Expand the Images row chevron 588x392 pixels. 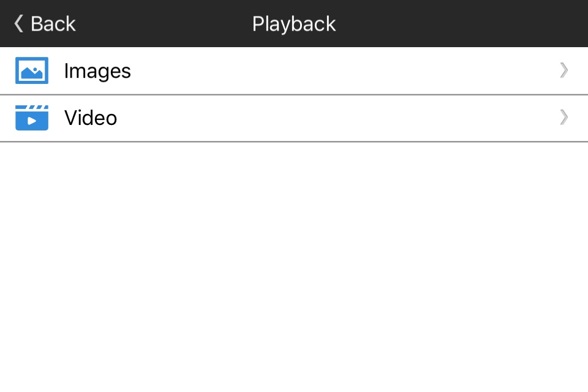[564, 70]
